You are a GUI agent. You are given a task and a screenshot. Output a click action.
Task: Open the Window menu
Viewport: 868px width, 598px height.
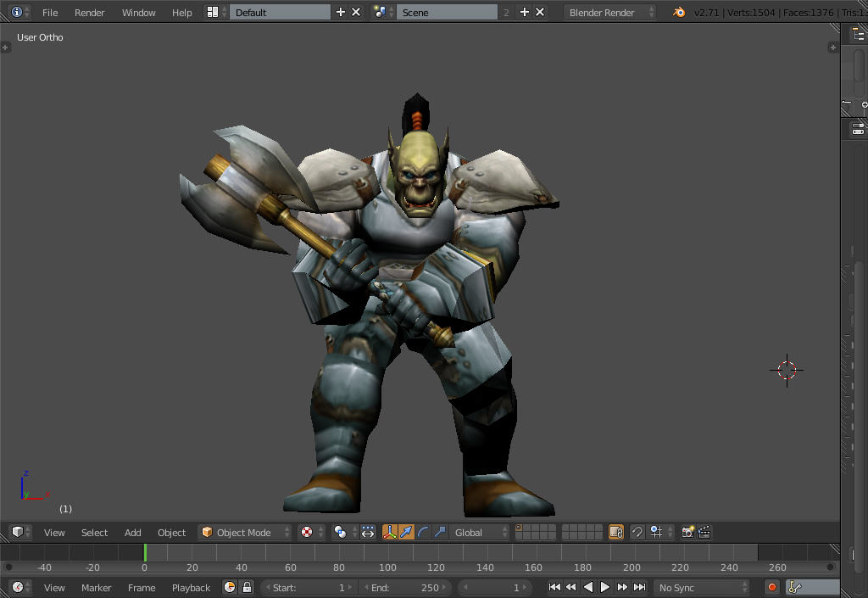tap(138, 12)
